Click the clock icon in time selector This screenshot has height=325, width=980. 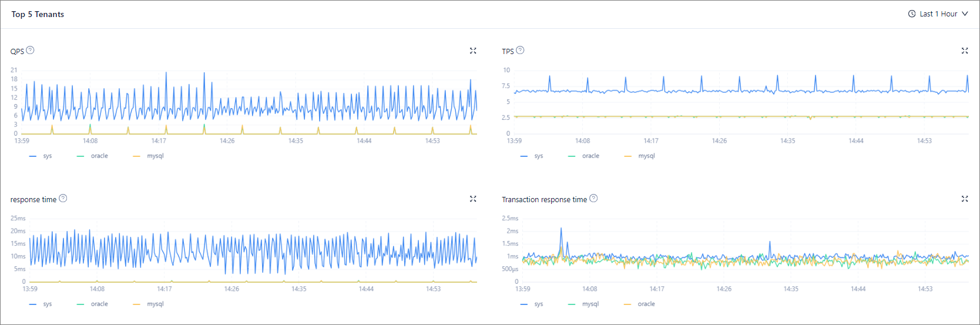click(x=912, y=14)
